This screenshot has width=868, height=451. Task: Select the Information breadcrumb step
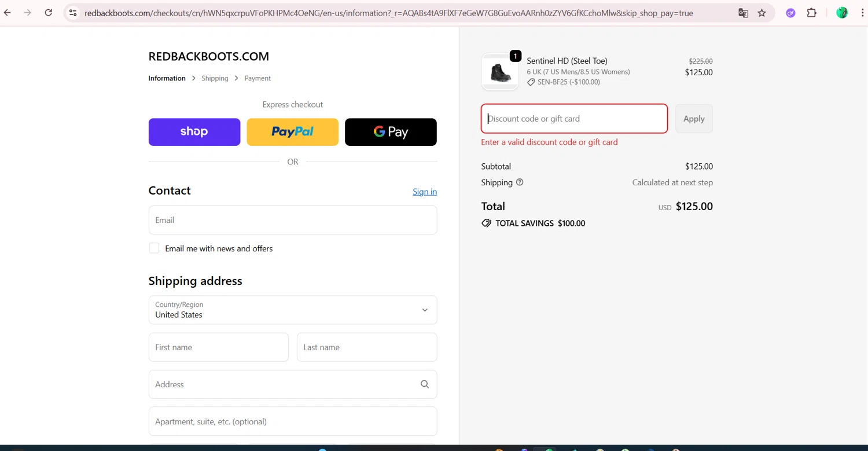point(167,78)
